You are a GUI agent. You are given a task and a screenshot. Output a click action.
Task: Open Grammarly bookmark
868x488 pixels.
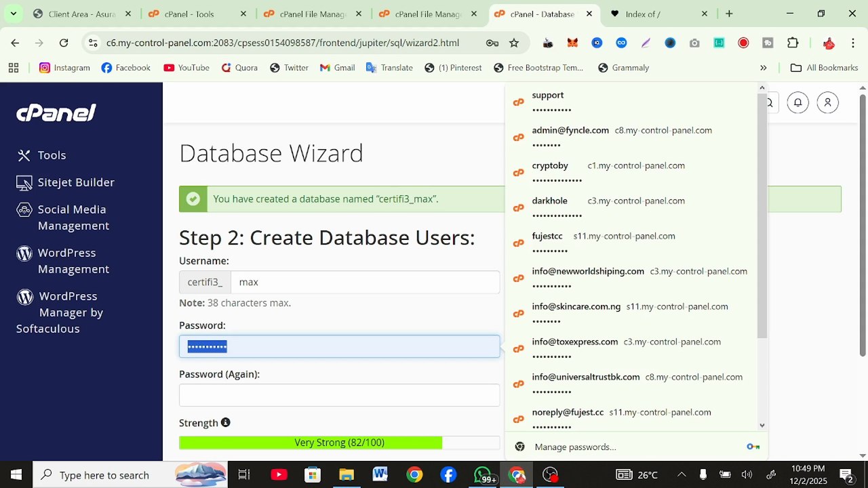tap(623, 68)
